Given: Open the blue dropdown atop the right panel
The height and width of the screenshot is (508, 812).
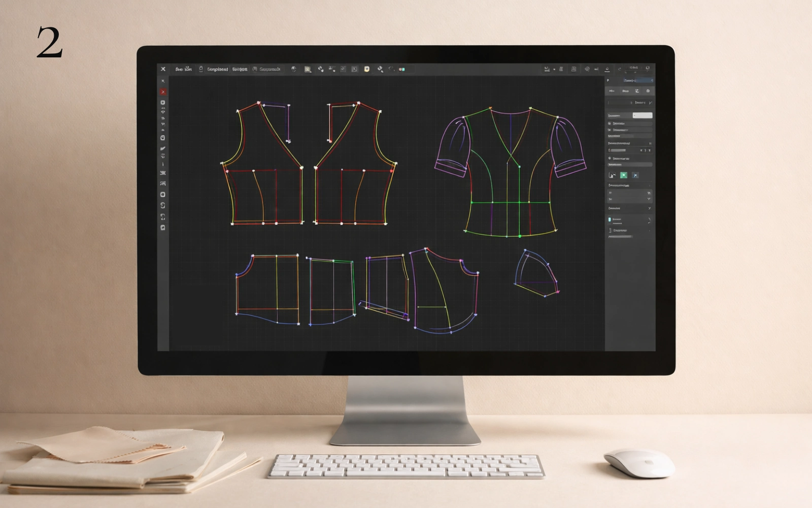Looking at the screenshot, I should click(x=638, y=81).
